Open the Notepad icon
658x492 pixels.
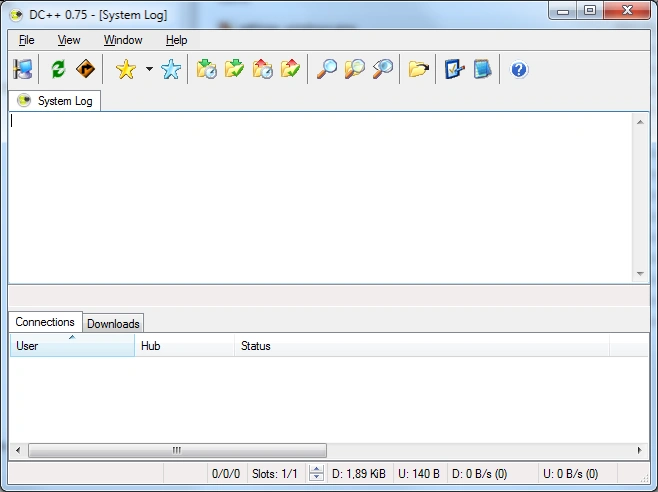pyautogui.click(x=483, y=69)
